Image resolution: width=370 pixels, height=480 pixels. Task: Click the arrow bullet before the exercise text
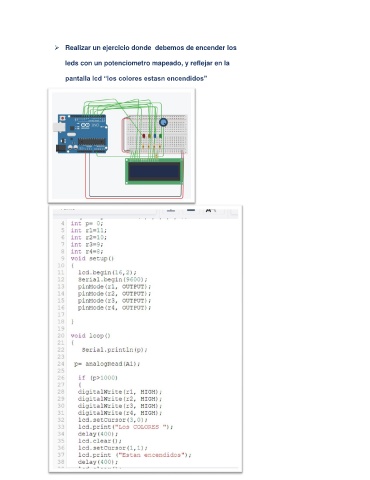click(x=57, y=48)
